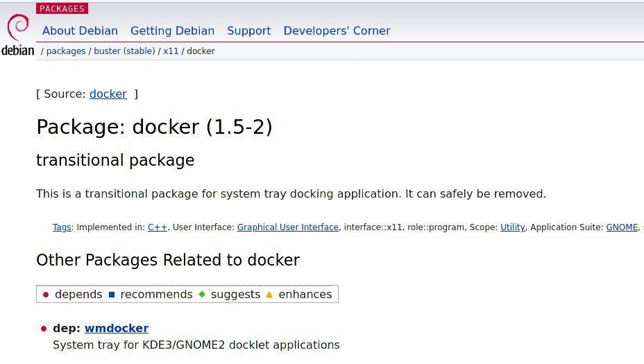Screen dimensions: 644x364
Task: Click the word suggests in the legend
Action: point(236,294)
